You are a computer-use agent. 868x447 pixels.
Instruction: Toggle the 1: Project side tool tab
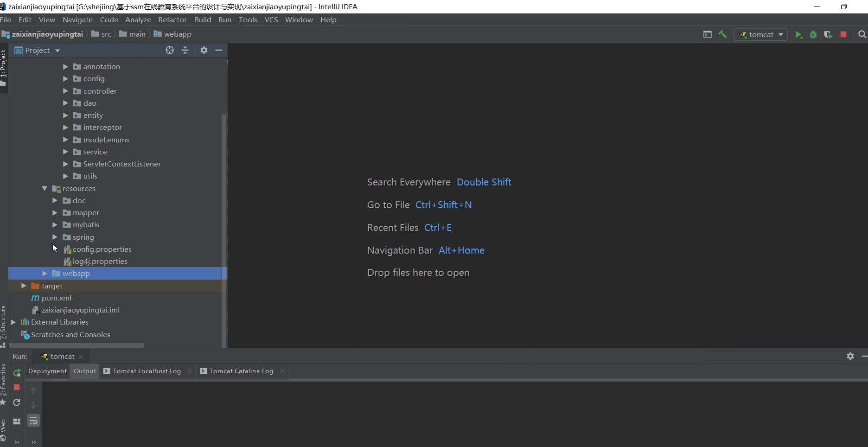click(3, 68)
